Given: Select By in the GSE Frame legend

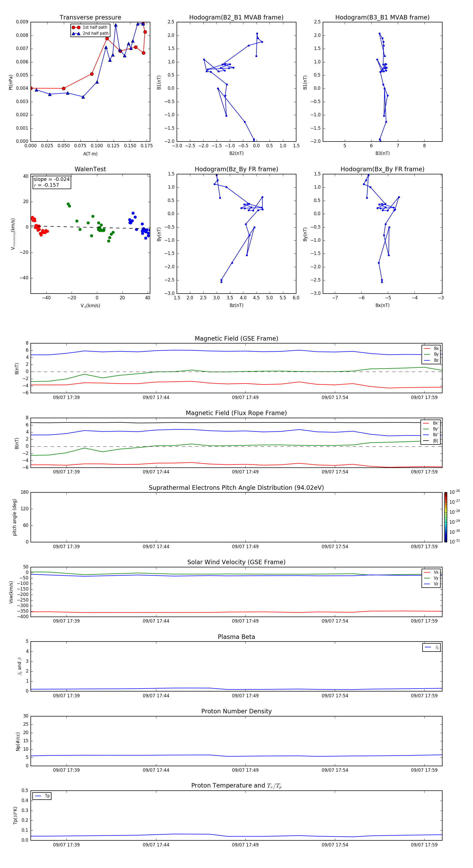Looking at the screenshot, I should pyautogui.click(x=431, y=354).
